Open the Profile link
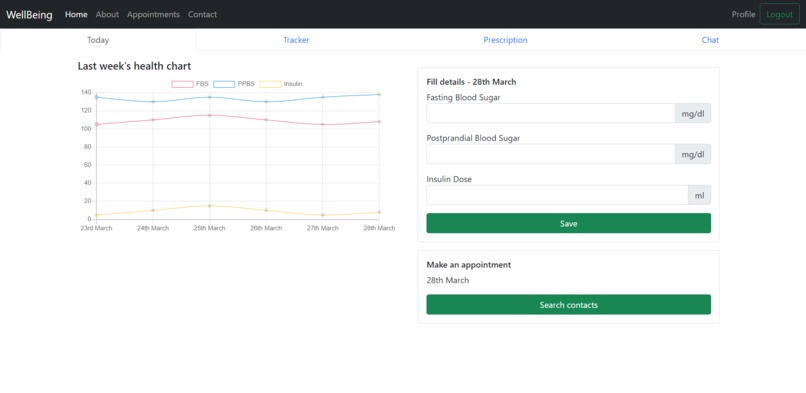The height and width of the screenshot is (393, 806). (743, 14)
